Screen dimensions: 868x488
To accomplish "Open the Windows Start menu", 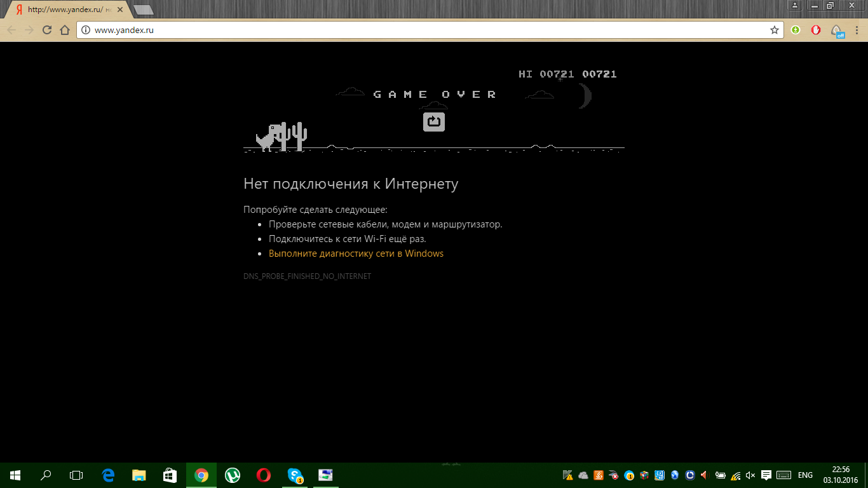I will tap(15, 475).
